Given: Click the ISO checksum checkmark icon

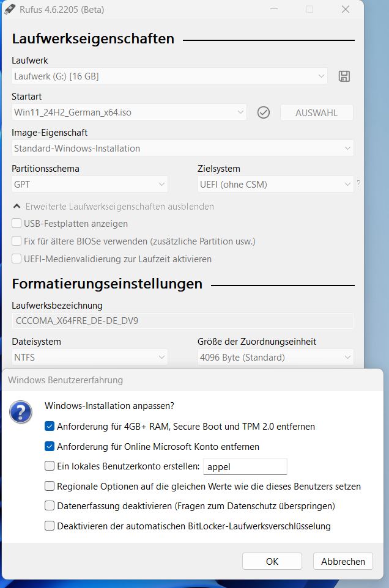Looking at the screenshot, I should coord(264,112).
